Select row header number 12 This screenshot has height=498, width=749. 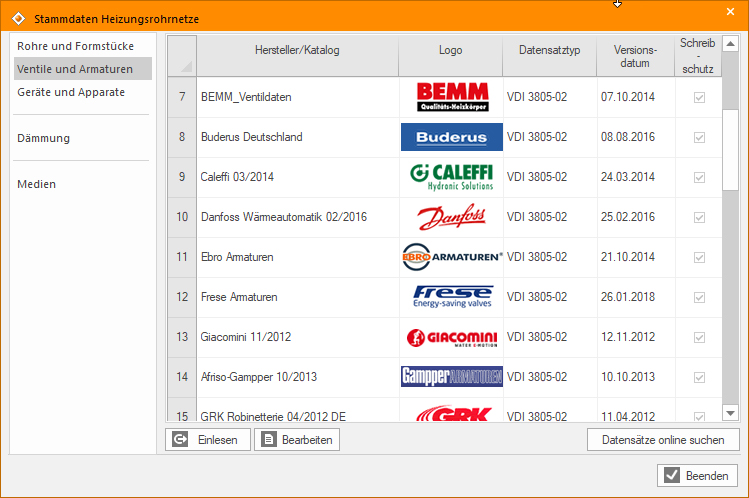click(x=182, y=297)
